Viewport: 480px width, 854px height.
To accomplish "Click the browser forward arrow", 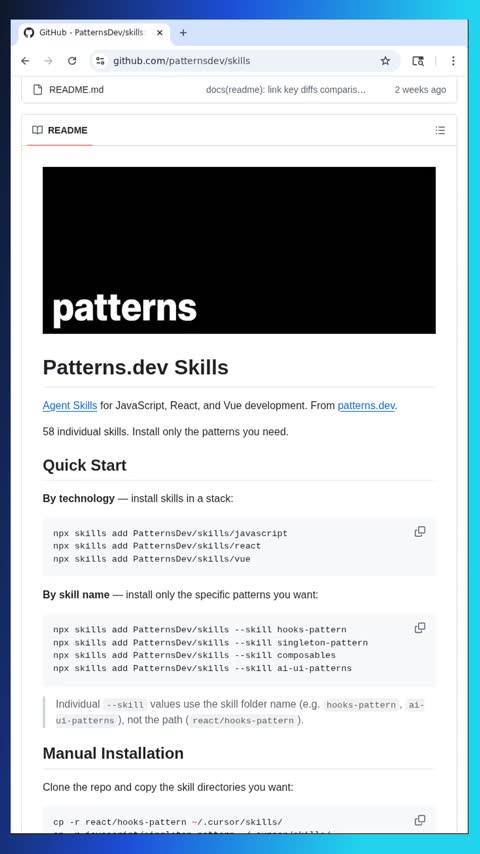I will click(48, 61).
